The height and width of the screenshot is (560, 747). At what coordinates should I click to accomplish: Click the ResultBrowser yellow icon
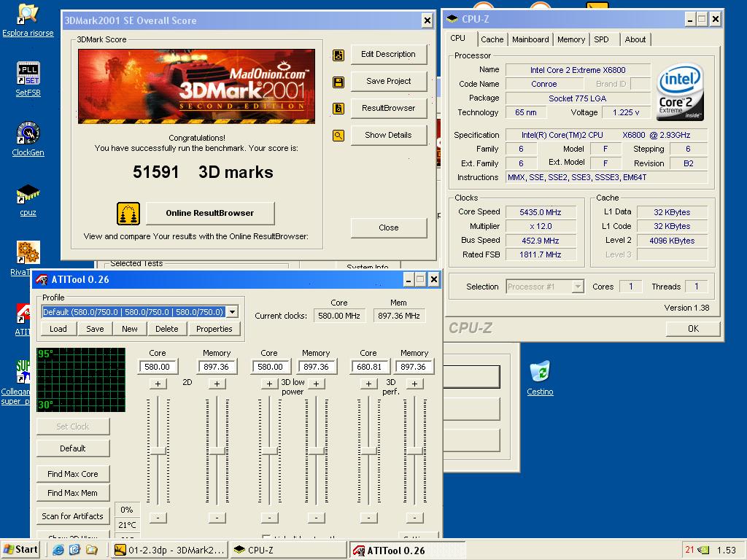coord(338,109)
